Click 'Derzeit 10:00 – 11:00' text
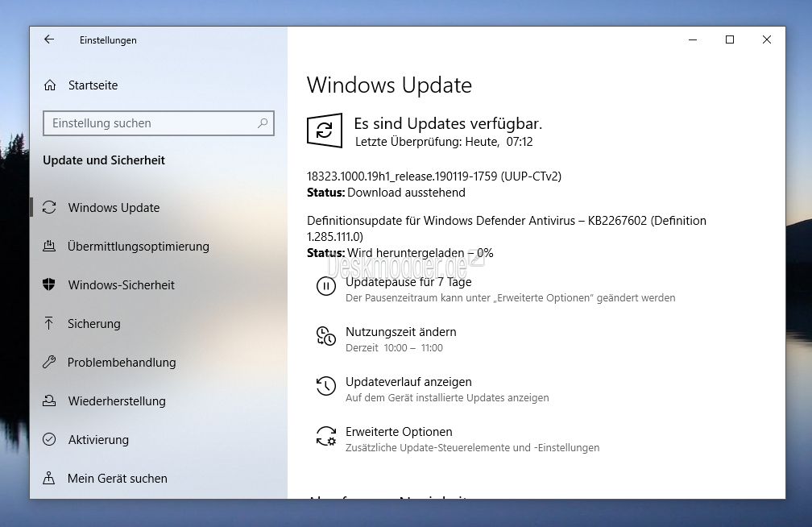The image size is (812, 527). pyautogui.click(x=394, y=347)
